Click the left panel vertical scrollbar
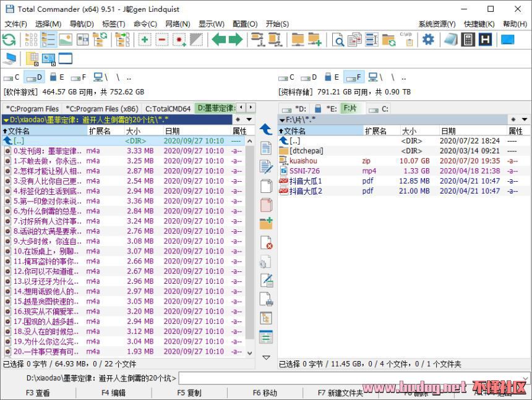 pos(250,247)
